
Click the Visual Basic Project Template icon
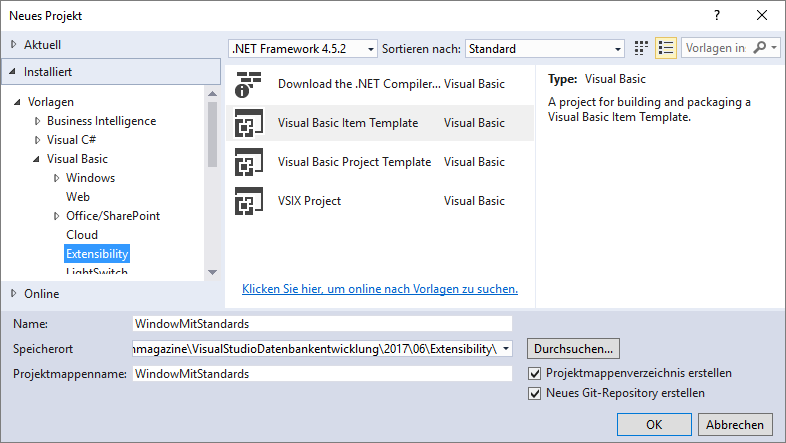click(x=248, y=162)
